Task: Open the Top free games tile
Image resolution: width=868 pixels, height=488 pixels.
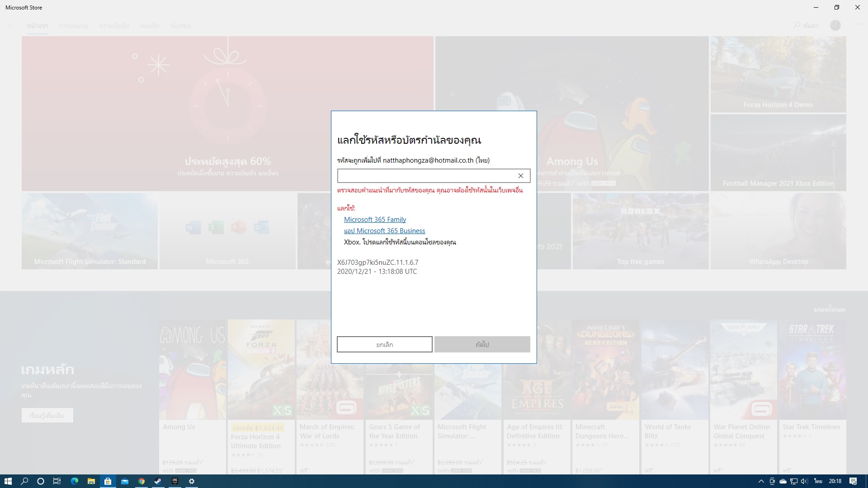Action: tap(641, 231)
